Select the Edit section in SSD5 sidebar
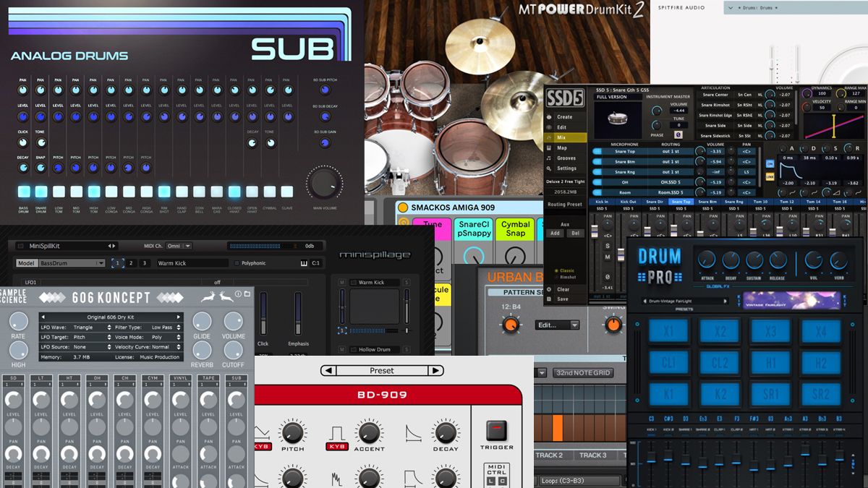The image size is (868, 488). pyautogui.click(x=563, y=127)
